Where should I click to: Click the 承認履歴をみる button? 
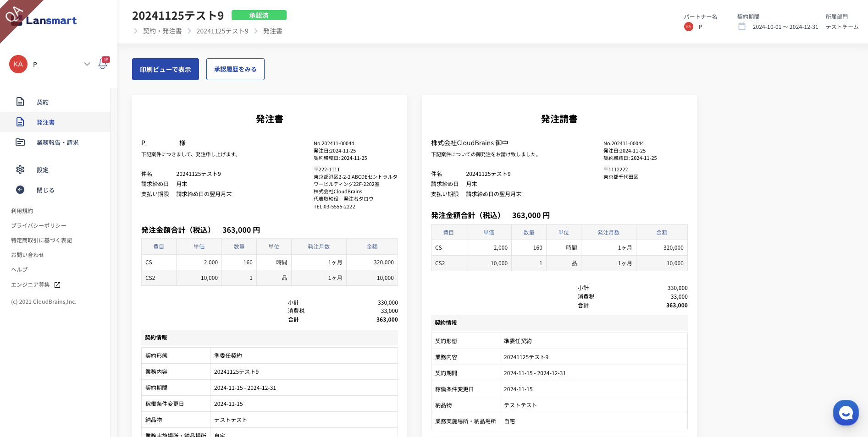pyautogui.click(x=235, y=69)
